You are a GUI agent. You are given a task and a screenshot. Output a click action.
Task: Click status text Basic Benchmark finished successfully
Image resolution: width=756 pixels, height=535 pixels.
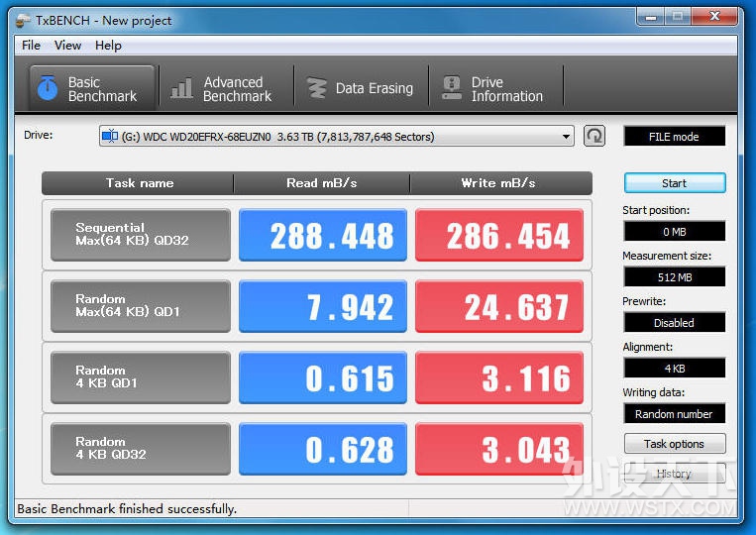127,509
